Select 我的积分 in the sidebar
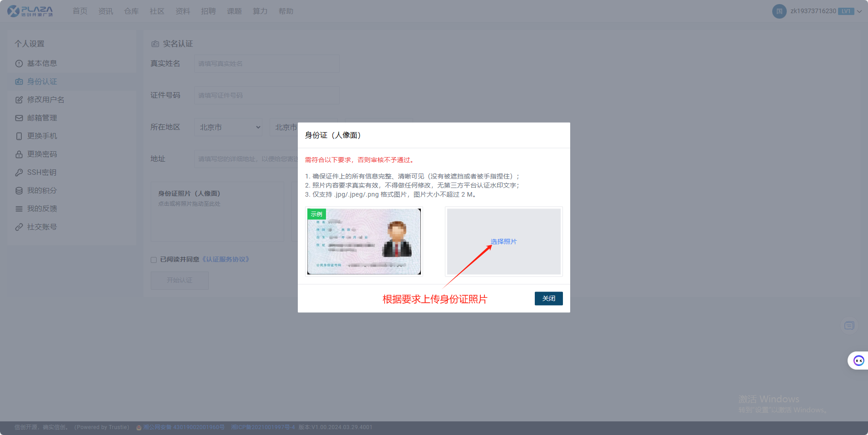 click(x=42, y=191)
